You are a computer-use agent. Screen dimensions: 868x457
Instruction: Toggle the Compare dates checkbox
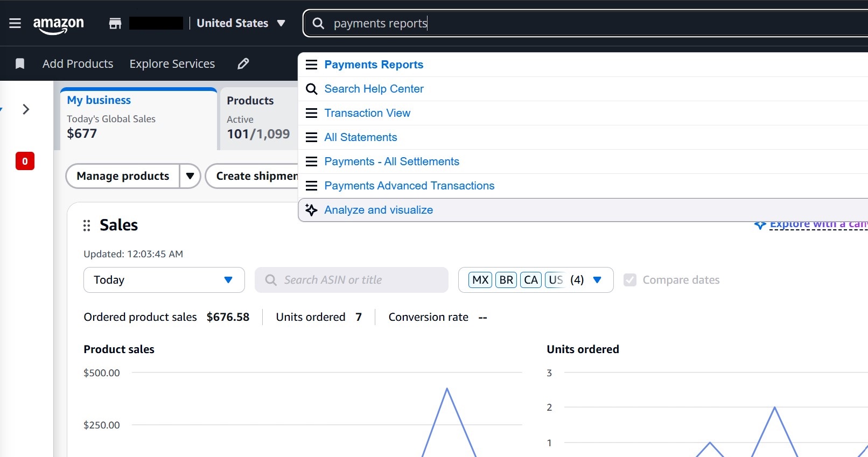coord(630,280)
